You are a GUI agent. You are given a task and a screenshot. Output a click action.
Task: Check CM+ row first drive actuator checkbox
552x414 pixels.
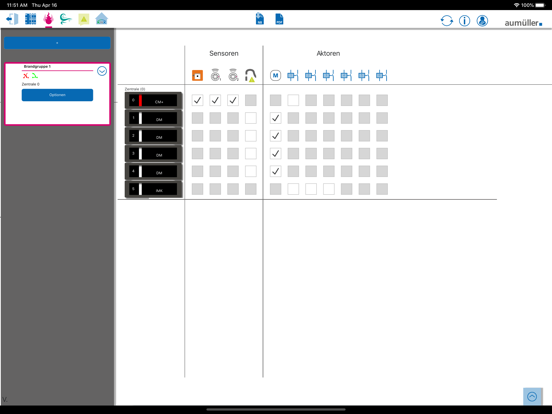(293, 100)
